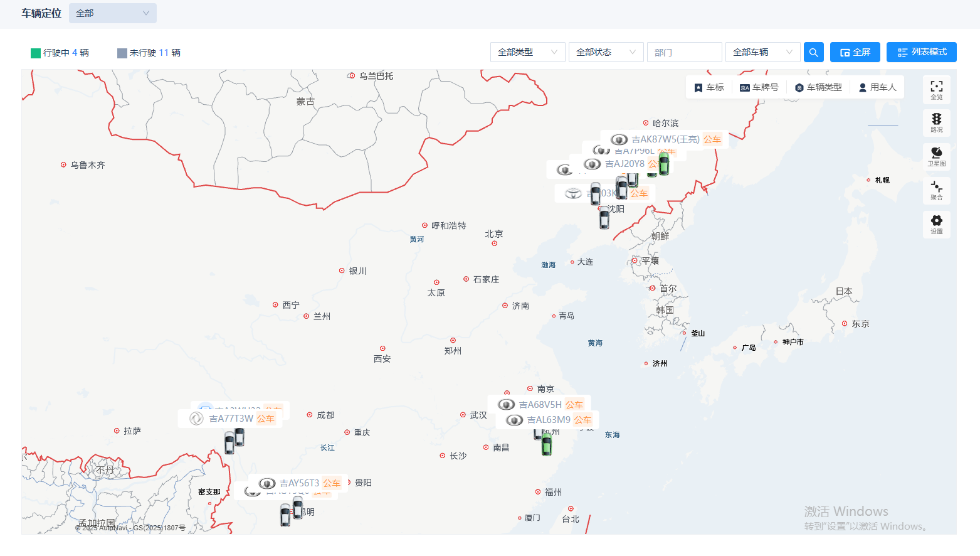Expand the 全部类型 dropdown
This screenshot has height=556, width=980.
point(527,52)
